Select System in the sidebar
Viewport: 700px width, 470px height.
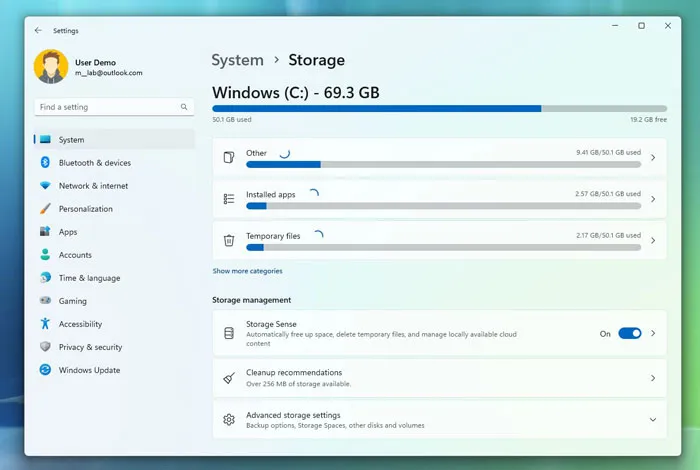point(114,140)
